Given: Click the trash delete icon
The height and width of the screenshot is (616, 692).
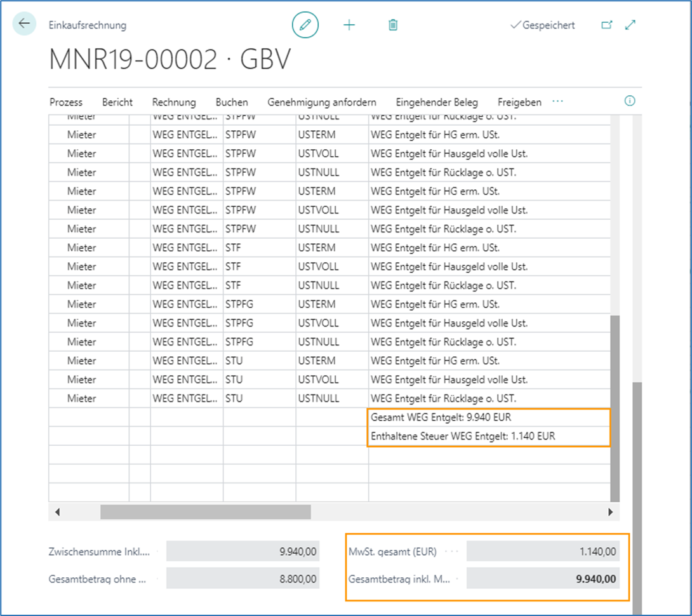Looking at the screenshot, I should tap(393, 25).
